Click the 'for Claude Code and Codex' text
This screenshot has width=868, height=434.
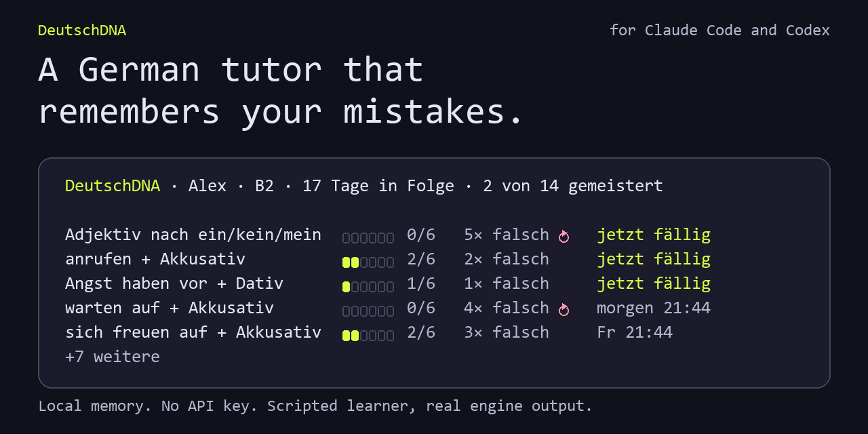719,31
